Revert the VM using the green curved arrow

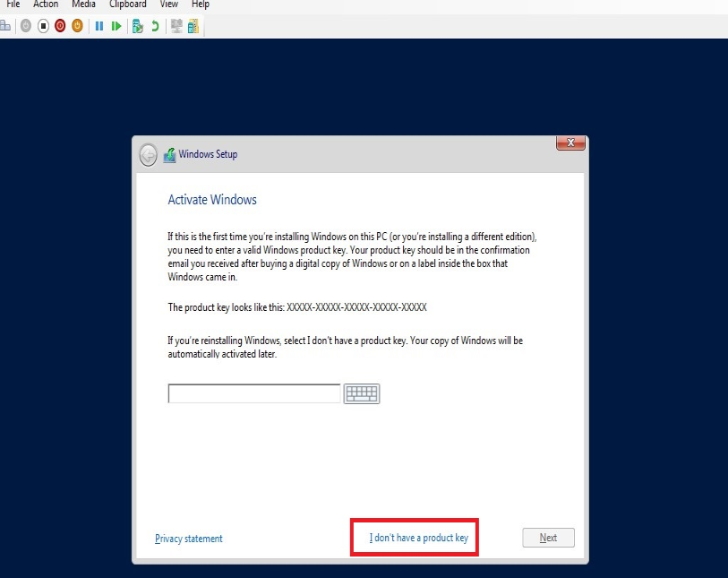pyautogui.click(x=155, y=26)
